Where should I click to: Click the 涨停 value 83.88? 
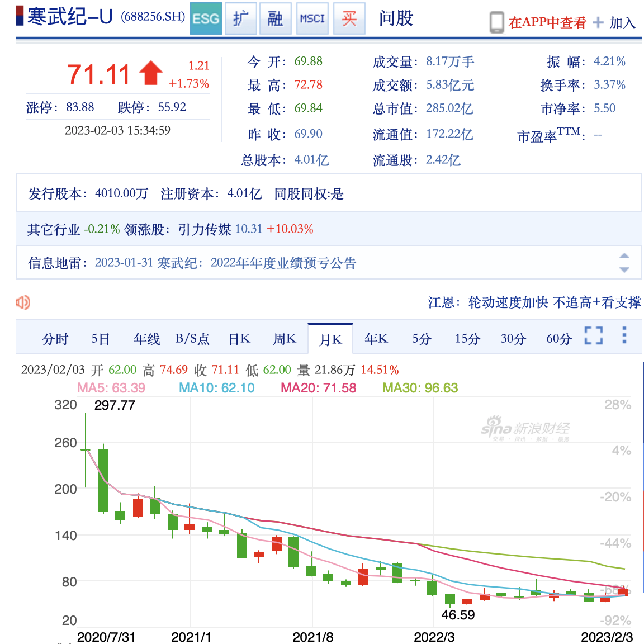tap(80, 107)
